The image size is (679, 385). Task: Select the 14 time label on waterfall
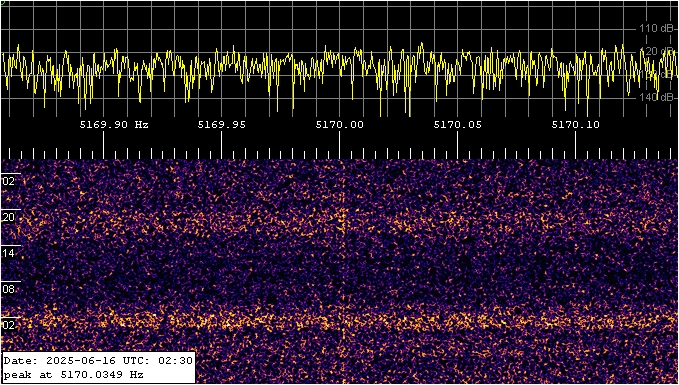(x=9, y=252)
